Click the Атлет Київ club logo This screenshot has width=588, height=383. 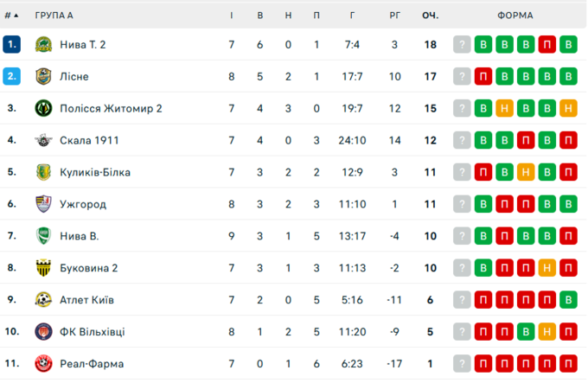pos(43,300)
